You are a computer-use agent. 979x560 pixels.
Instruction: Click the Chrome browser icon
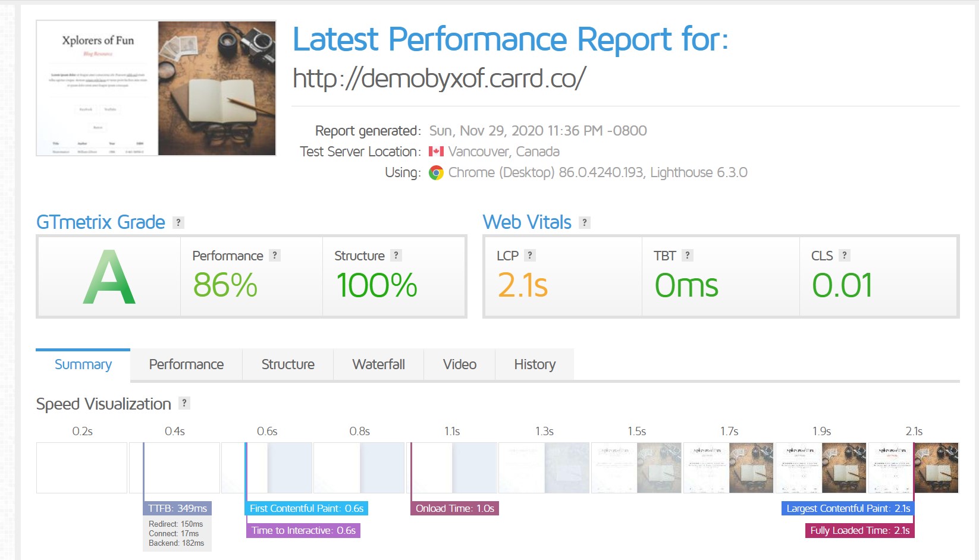436,173
